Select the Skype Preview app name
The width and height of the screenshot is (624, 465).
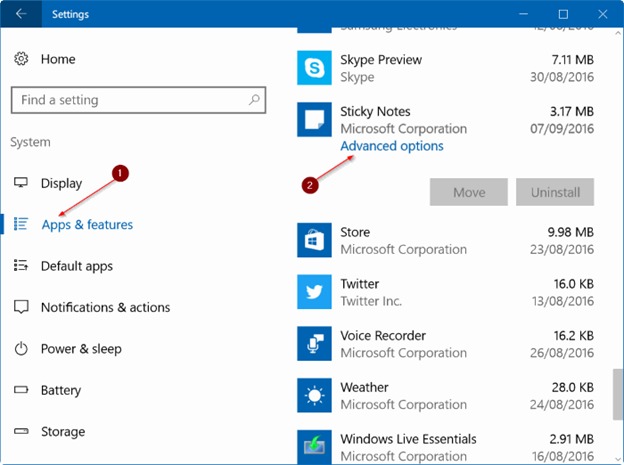(381, 60)
